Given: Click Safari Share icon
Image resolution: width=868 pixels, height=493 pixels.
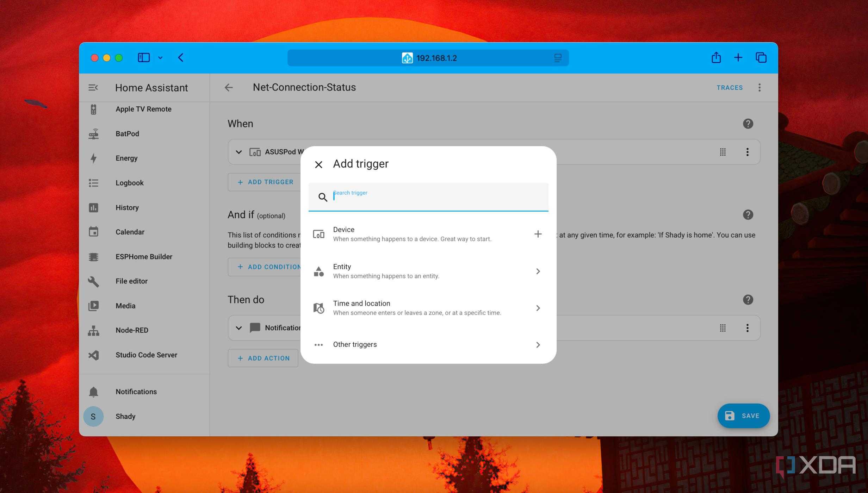Looking at the screenshot, I should pyautogui.click(x=716, y=57).
